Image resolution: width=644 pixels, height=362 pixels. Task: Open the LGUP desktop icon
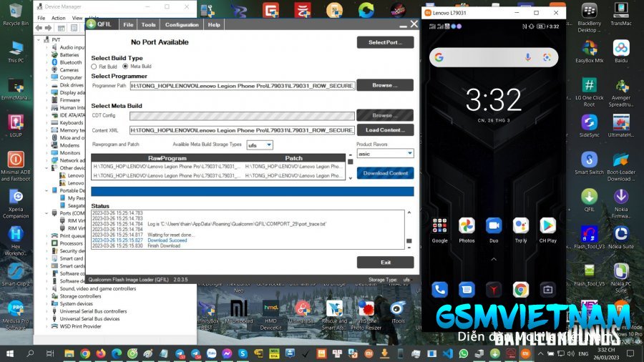coord(16,125)
